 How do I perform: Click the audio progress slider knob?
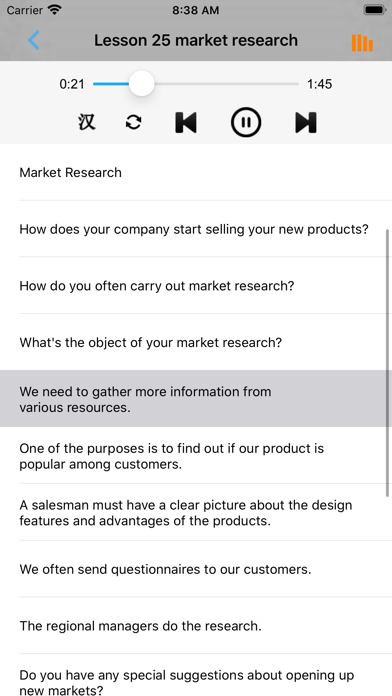[142, 83]
